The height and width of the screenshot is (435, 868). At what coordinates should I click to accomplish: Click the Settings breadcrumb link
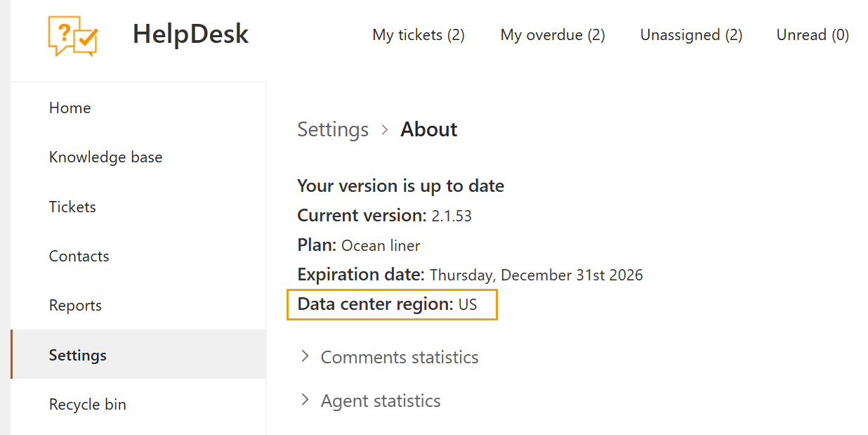coord(332,129)
